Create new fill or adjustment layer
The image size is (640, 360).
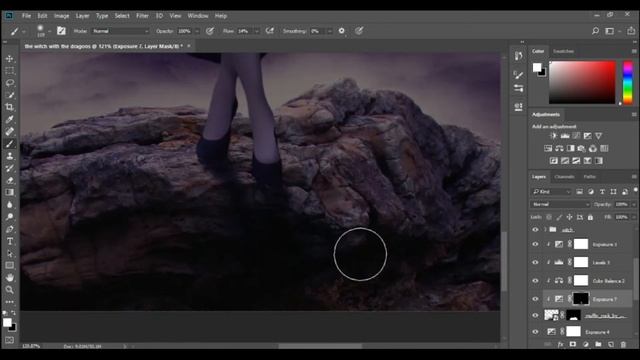click(x=585, y=344)
